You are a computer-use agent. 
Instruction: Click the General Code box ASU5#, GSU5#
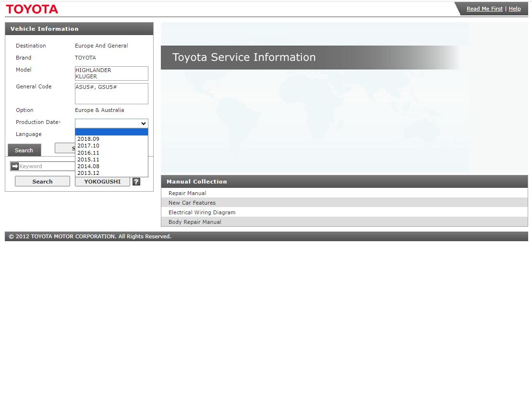[111, 93]
